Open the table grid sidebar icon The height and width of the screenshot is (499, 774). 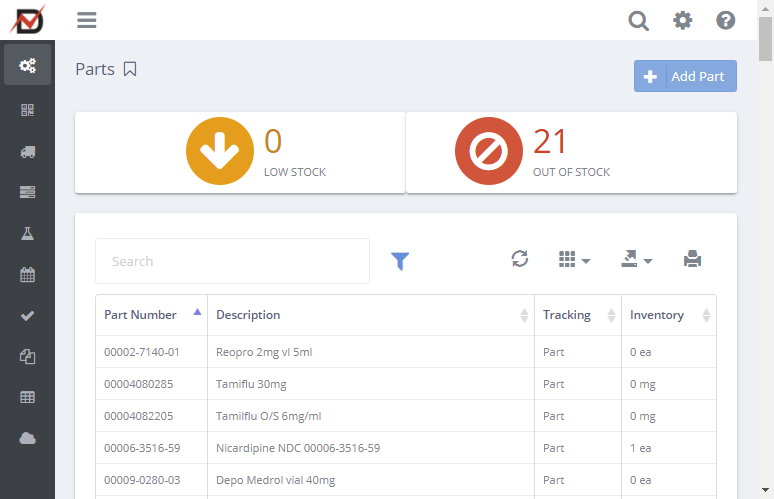pos(28,397)
